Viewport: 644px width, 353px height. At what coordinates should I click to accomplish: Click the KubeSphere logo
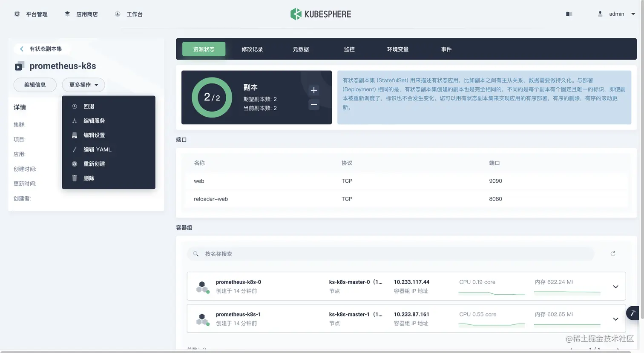pos(321,14)
